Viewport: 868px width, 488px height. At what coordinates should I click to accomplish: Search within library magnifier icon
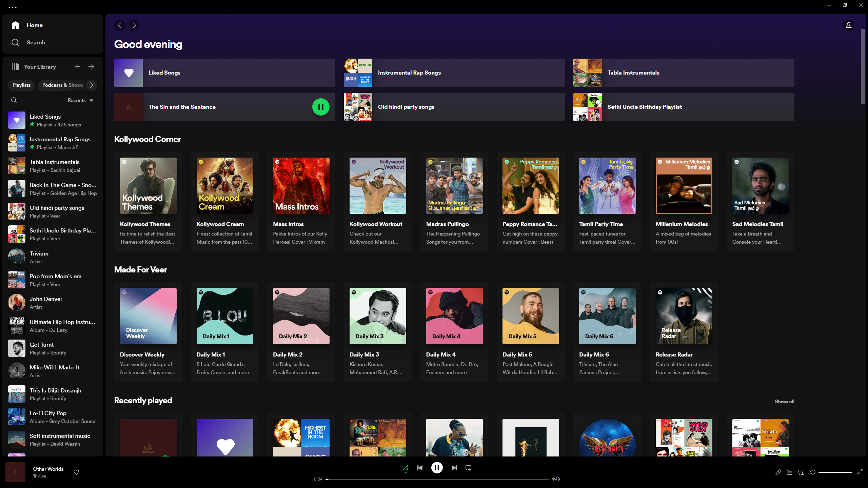[14, 100]
